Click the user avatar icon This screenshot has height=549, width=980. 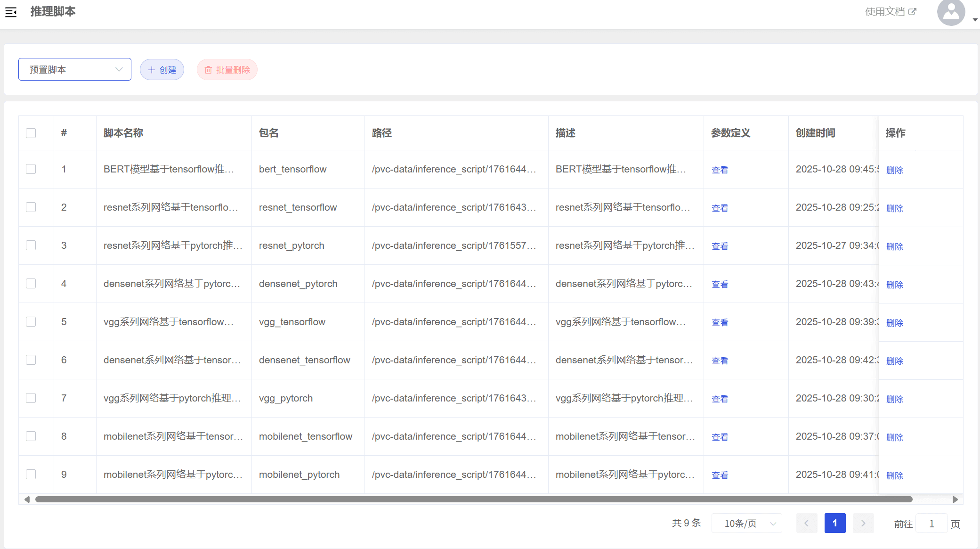pos(951,12)
